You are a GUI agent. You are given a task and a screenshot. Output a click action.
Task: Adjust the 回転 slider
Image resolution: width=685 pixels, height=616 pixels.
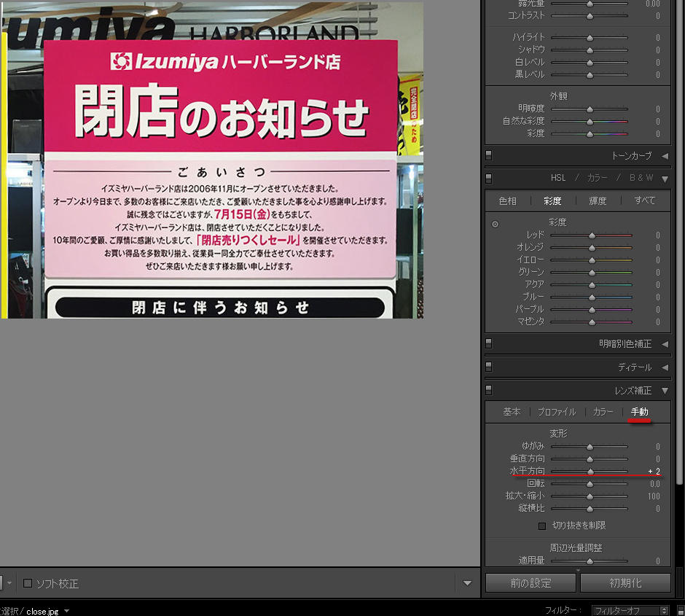[590, 484]
